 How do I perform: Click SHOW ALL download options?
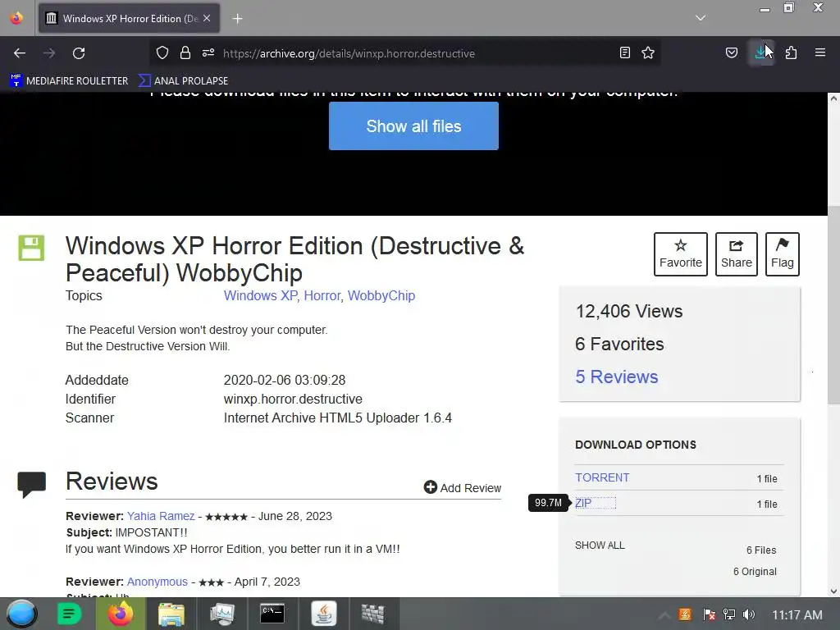pos(600,546)
